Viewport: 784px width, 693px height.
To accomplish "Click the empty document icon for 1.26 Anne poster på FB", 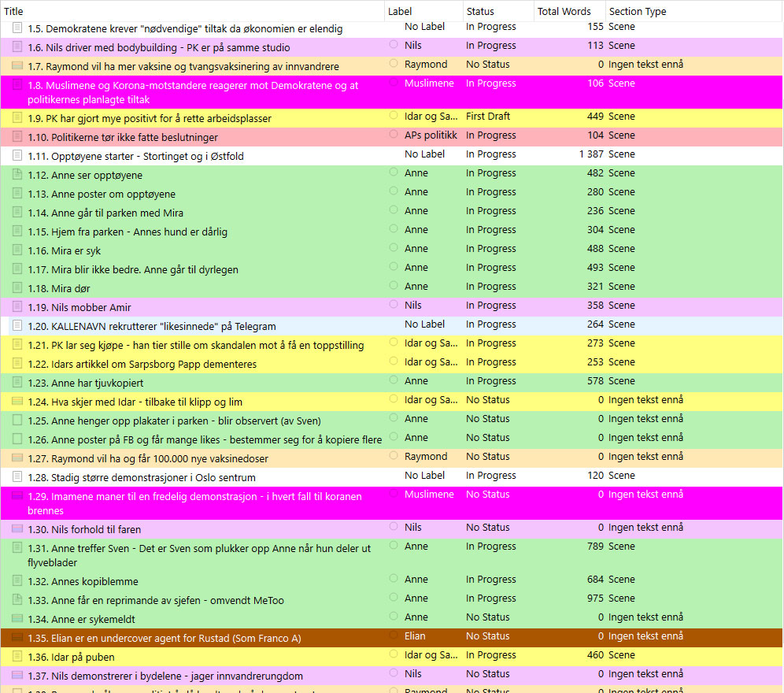I will pyautogui.click(x=17, y=439).
